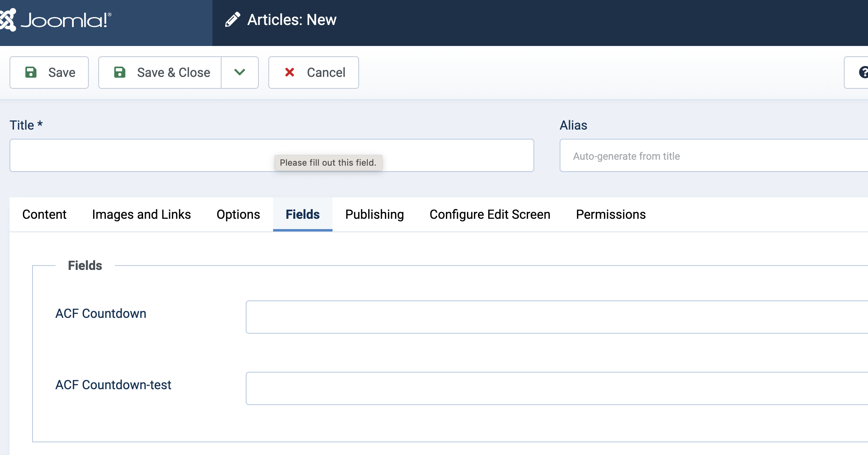The width and height of the screenshot is (868, 455).
Task: Click the ACF Countdown-test input field
Action: 555,388
